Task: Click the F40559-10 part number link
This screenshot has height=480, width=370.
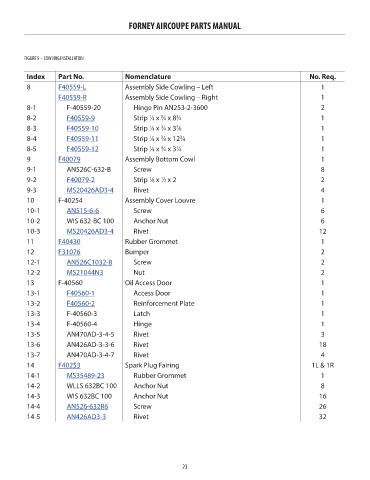Action: tap(83, 129)
